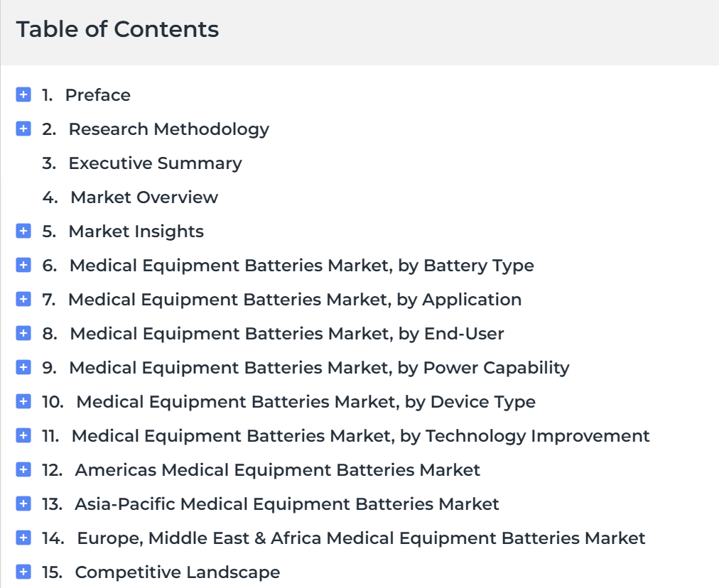Select the Market Overview entry

(144, 197)
